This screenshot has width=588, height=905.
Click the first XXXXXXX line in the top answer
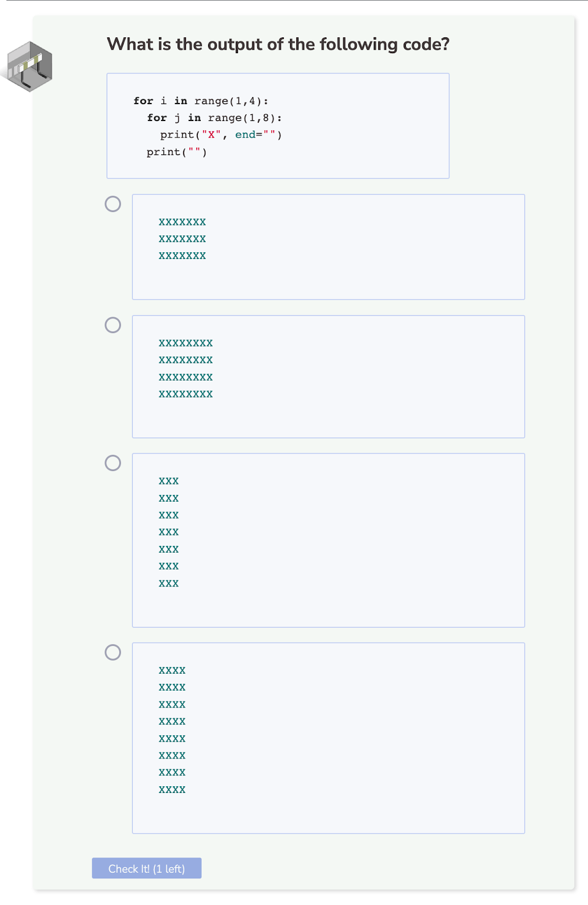(x=182, y=222)
